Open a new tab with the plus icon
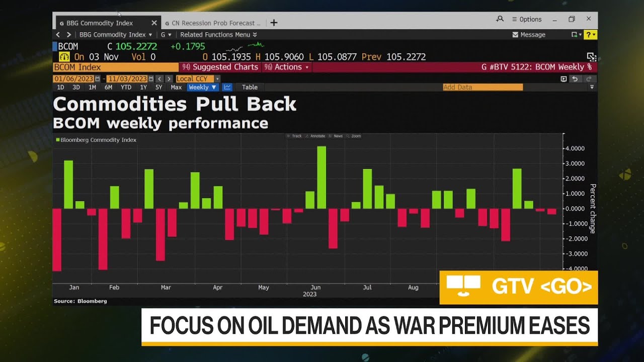The image size is (644, 362). pyautogui.click(x=274, y=23)
